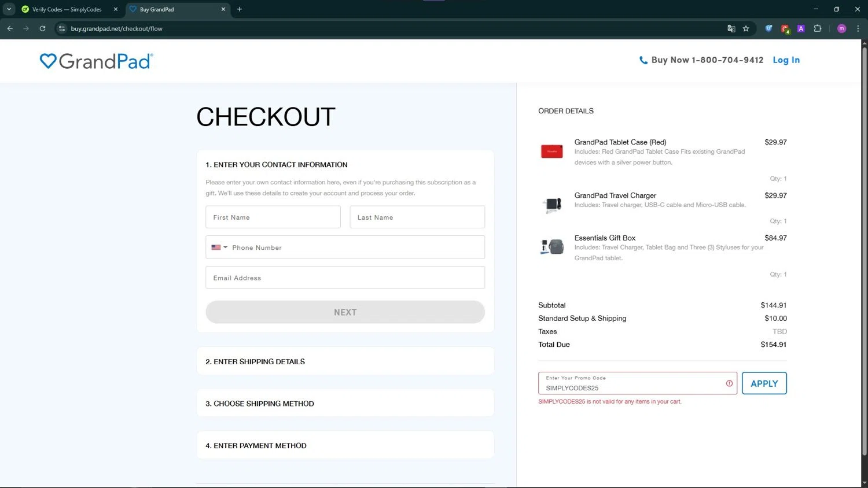Click the NEXT button

pos(345,312)
